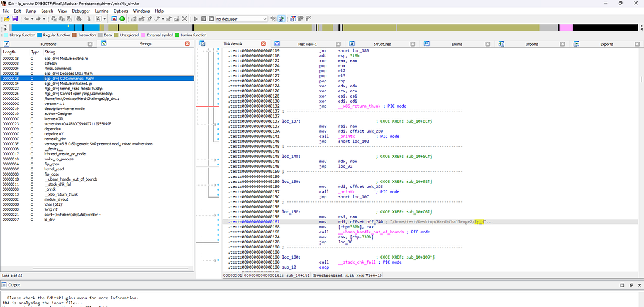Image resolution: width=644 pixels, height=307 pixels.
Task: Select the '/tmp/.commands' string row
Action: pyautogui.click(x=97, y=68)
